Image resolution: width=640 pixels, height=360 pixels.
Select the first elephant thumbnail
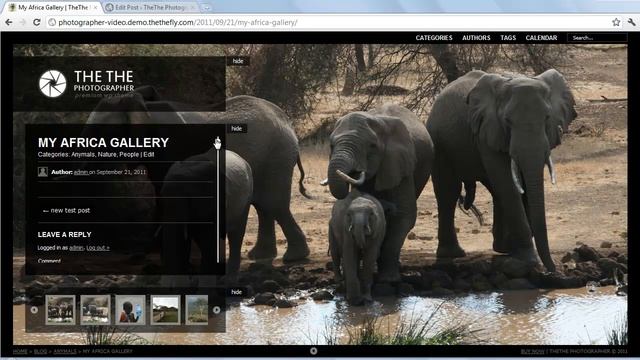(x=60, y=310)
